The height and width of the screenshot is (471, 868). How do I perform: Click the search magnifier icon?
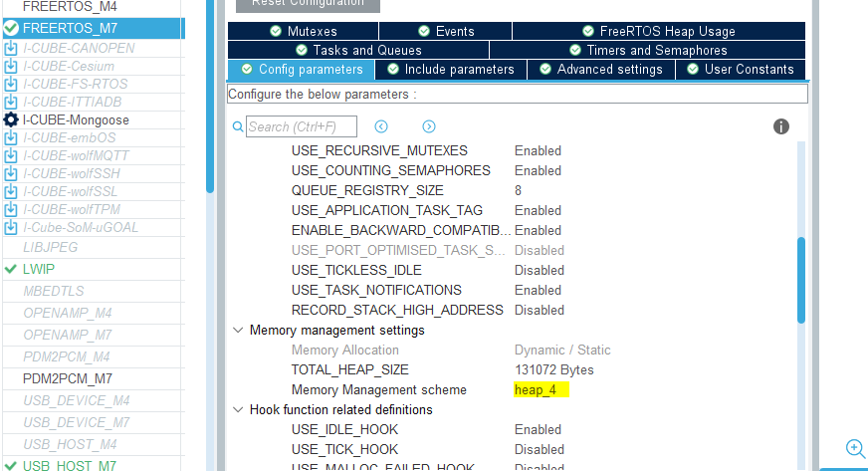(238, 126)
